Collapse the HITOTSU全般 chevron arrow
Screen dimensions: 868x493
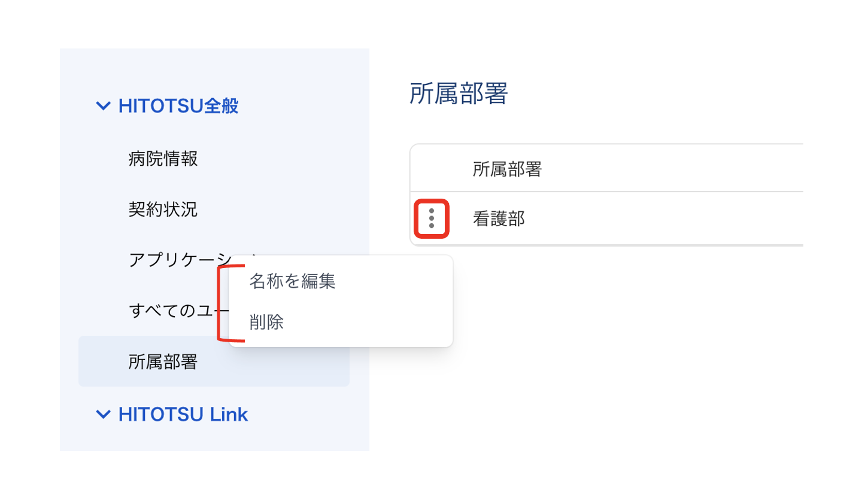point(103,106)
